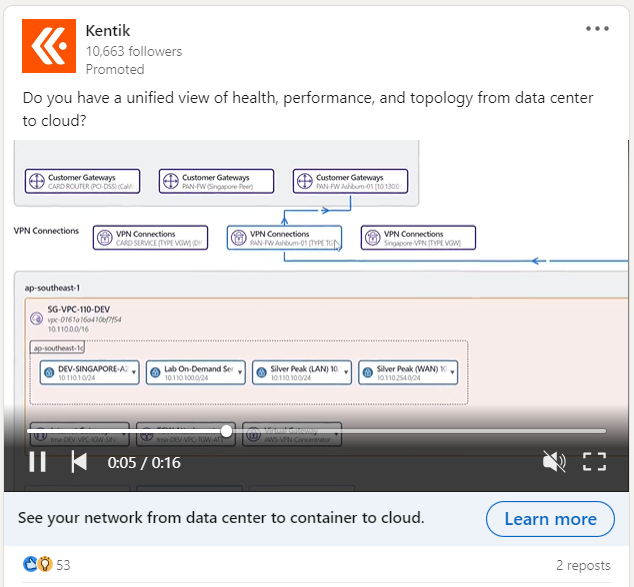Click the DEV-SINGAPORE-AZ subnet icon

pos(49,372)
